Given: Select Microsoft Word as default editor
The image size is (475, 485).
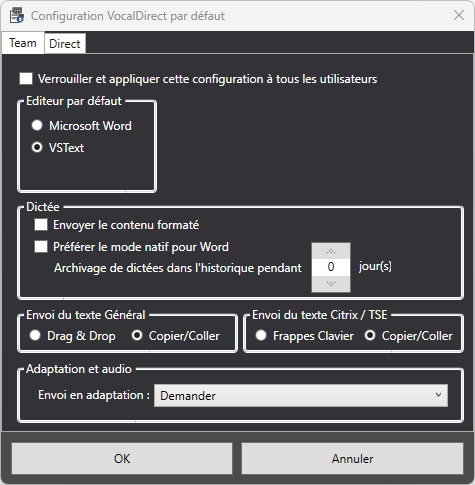Looking at the screenshot, I should [37, 125].
